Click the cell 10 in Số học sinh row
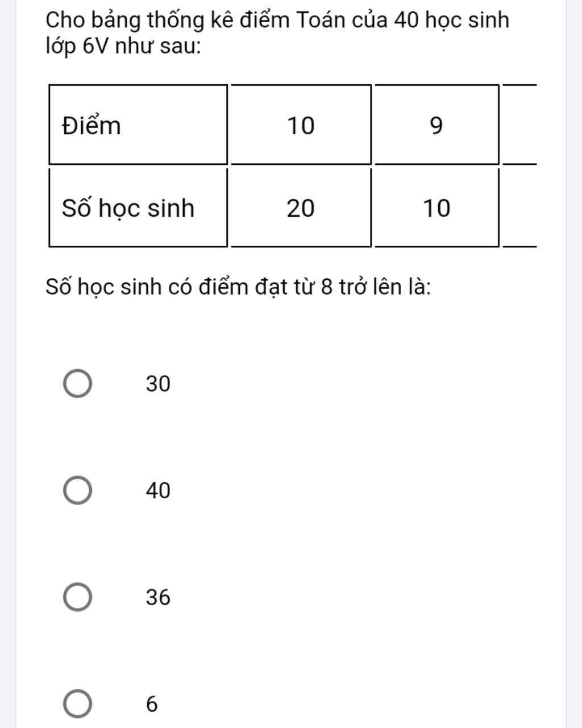Screen dimensions: 582x728 coord(436,208)
